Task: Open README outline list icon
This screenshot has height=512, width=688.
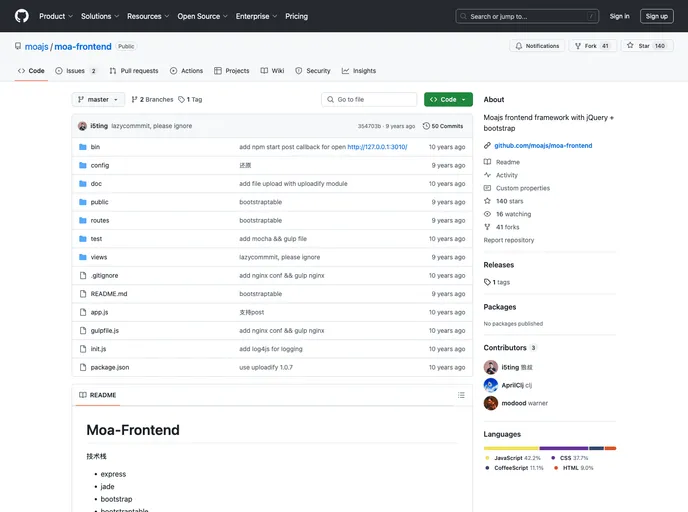Action: (x=461, y=395)
